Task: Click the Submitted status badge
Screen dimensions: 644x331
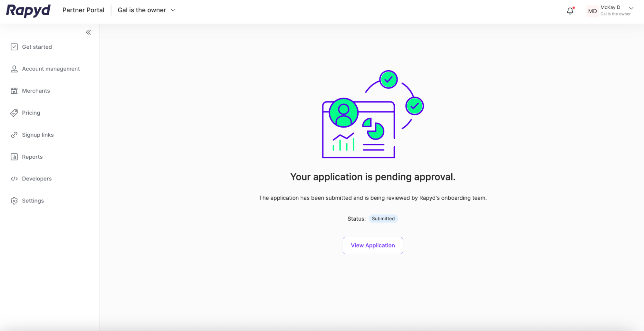Action: (x=383, y=219)
